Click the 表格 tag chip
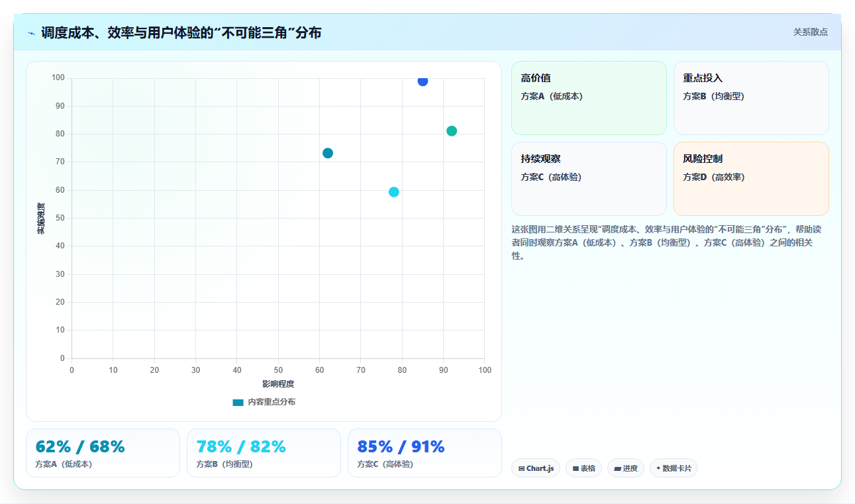855x504 pixels. coord(583,468)
